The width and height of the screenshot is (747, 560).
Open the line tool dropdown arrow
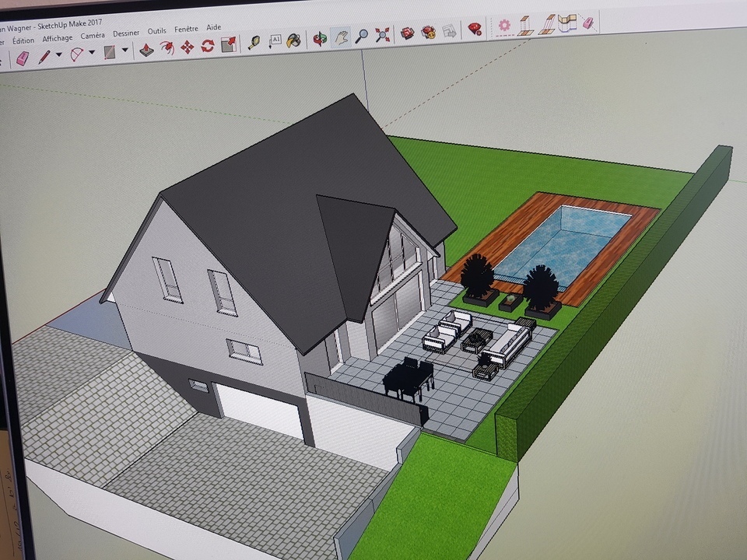coord(59,55)
